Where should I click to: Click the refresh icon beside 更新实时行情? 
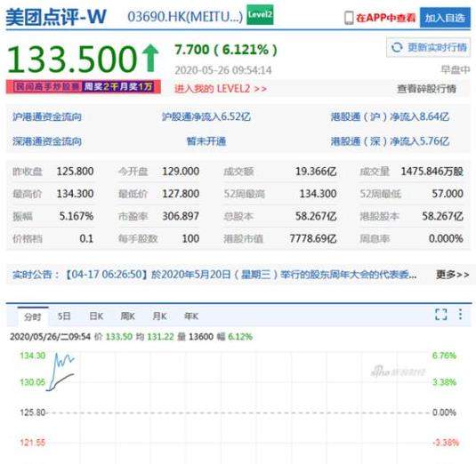(x=397, y=47)
